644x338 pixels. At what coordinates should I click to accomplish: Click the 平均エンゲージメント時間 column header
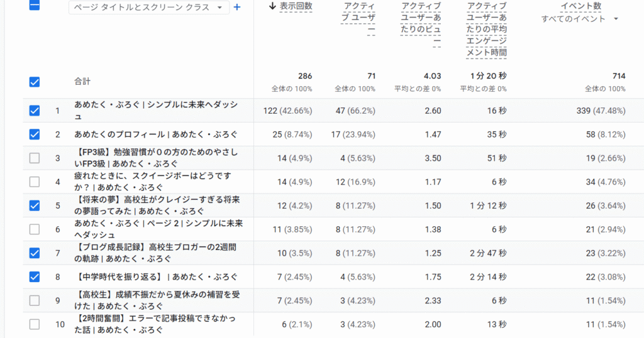pyautogui.click(x=487, y=30)
